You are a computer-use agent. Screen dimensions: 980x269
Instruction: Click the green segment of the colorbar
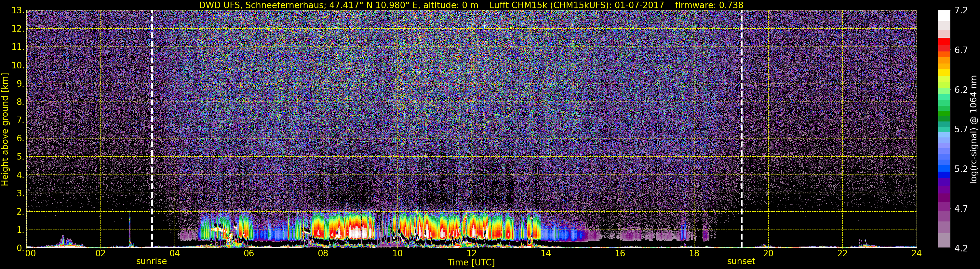pyautogui.click(x=944, y=114)
